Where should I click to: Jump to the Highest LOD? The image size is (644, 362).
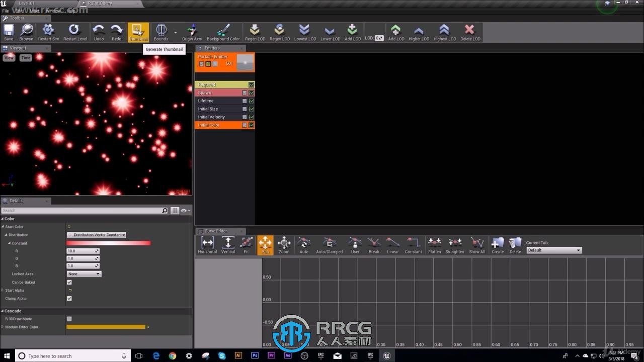[x=444, y=32]
